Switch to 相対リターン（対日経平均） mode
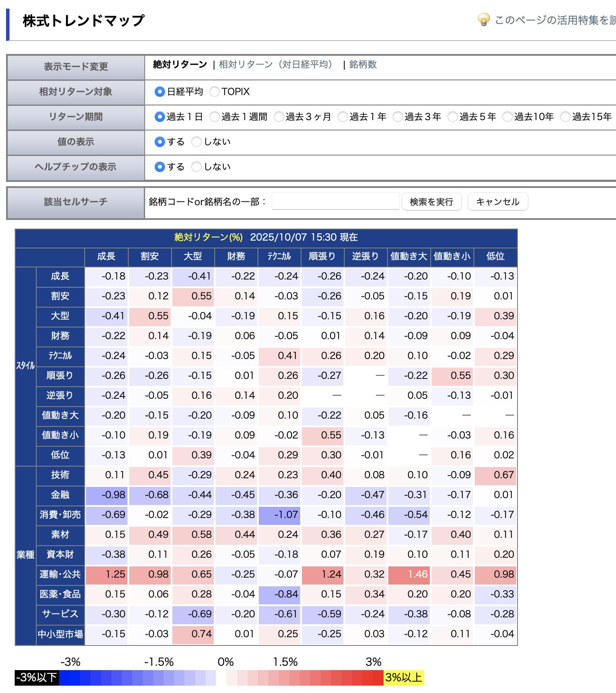616x693 pixels. [276, 64]
